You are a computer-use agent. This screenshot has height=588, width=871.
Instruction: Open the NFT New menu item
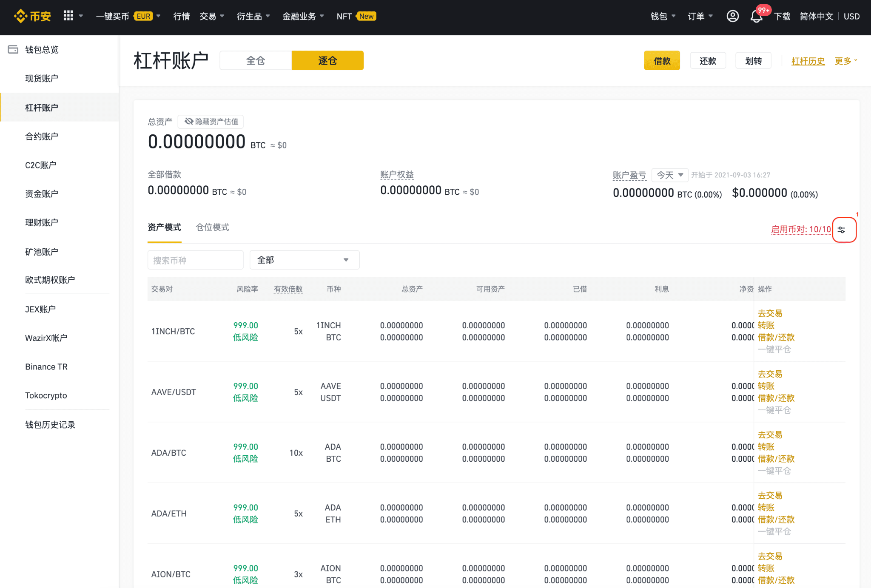coord(356,16)
